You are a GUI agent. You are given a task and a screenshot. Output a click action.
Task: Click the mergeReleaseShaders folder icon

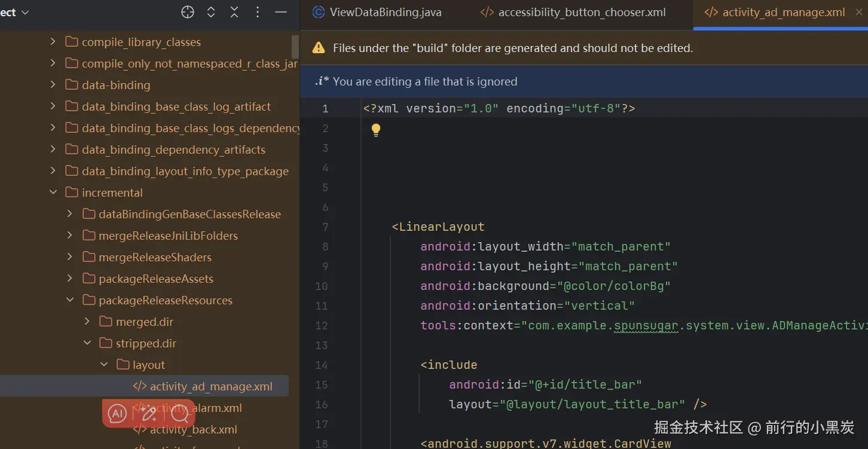pos(88,257)
